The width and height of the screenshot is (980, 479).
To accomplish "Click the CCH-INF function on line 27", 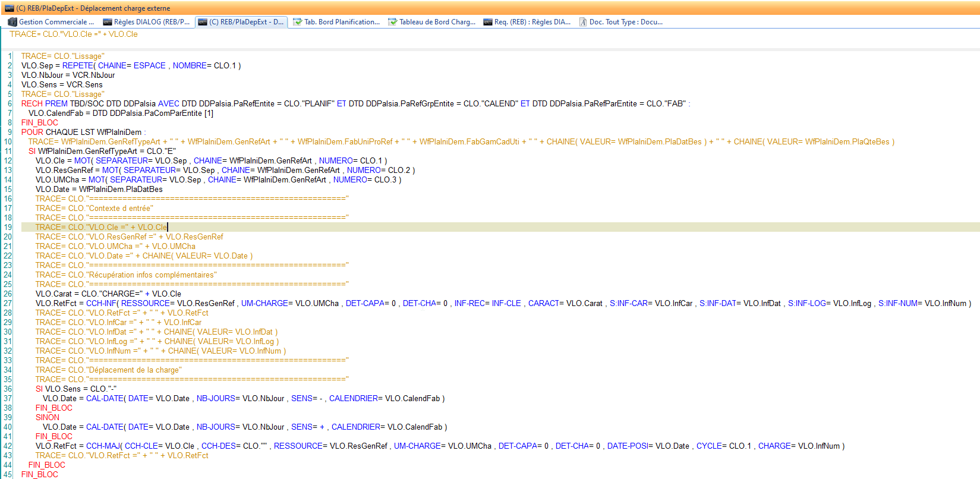I will coord(102,303).
